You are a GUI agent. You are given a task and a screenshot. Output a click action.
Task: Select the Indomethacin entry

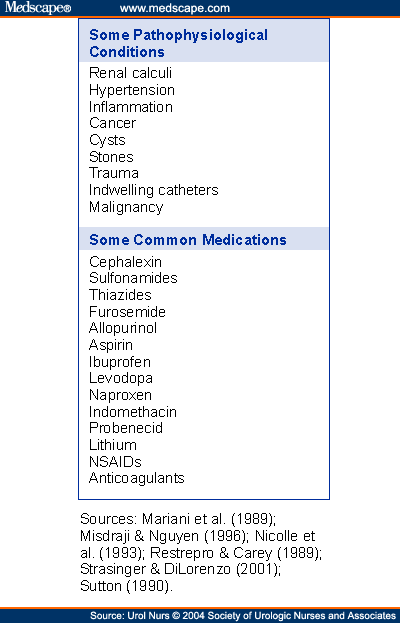133,412
